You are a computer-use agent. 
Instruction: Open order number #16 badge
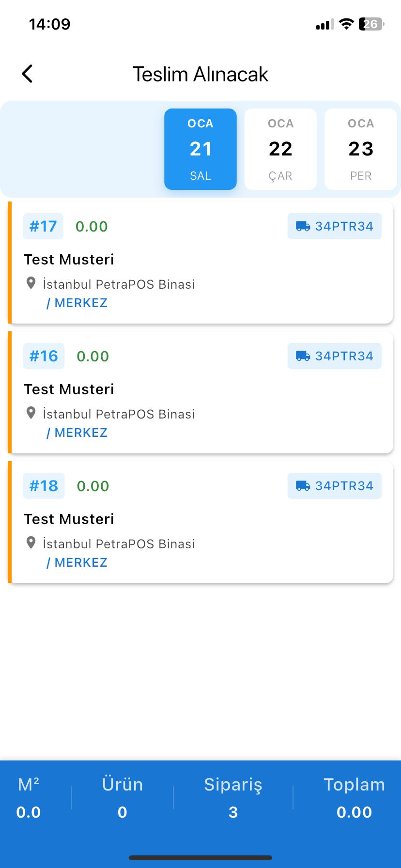(44, 356)
